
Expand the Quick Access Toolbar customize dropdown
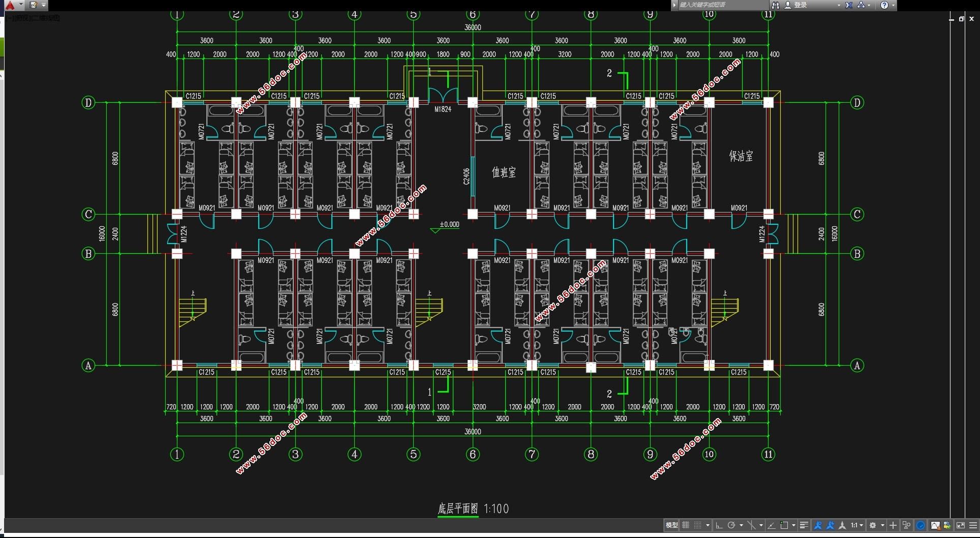[44, 5]
